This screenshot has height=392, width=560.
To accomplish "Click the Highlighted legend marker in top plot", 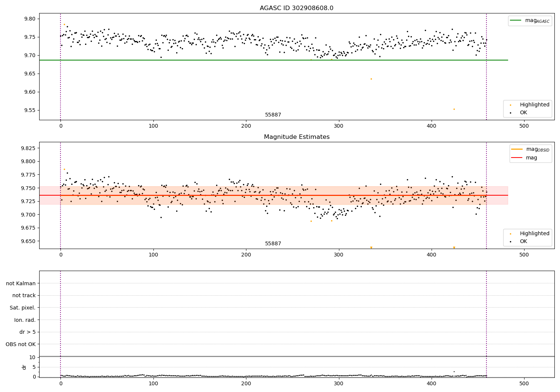I will tap(510, 105).
